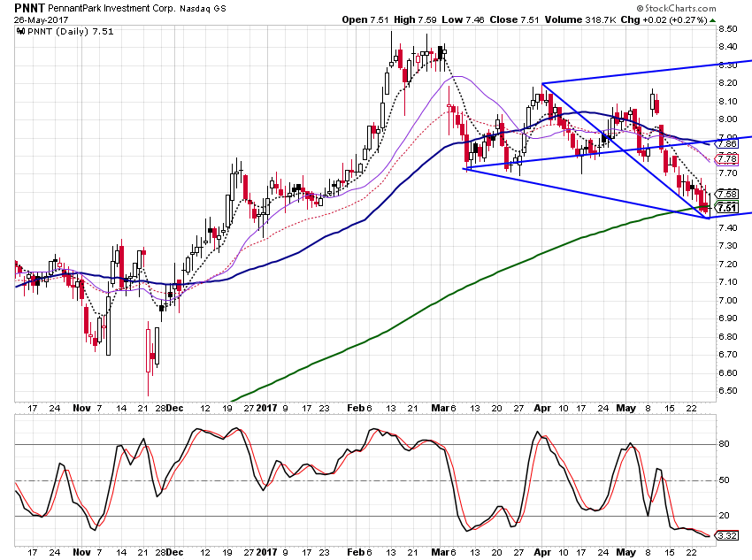This screenshot has height=560, width=752.
Task: Click the 7.78 price tag on the right axis
Action: (727, 158)
